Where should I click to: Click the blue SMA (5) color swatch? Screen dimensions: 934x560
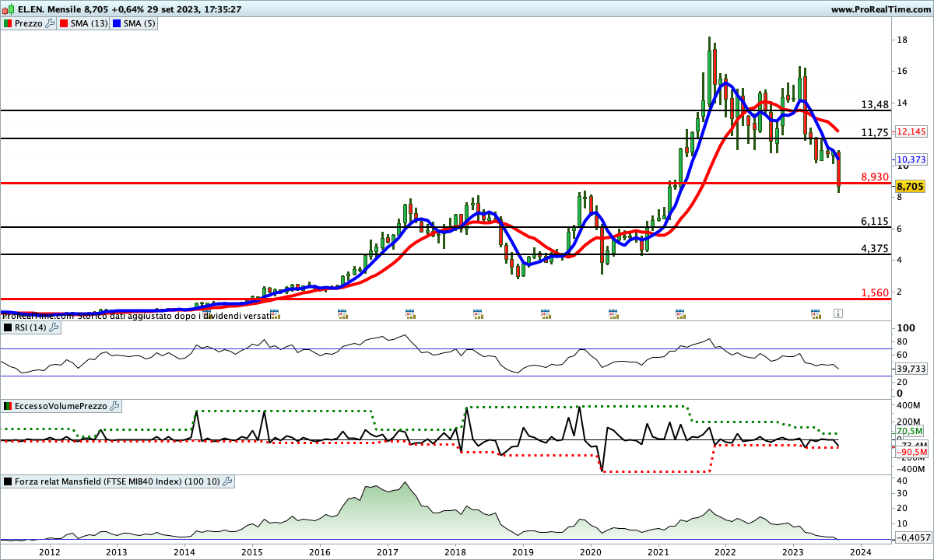click(117, 23)
